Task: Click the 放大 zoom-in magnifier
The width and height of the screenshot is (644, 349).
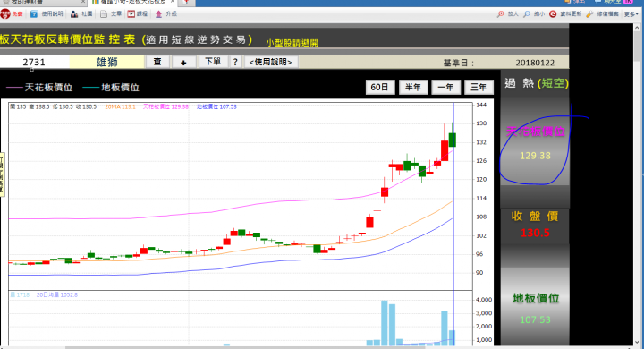Action: pos(500,14)
